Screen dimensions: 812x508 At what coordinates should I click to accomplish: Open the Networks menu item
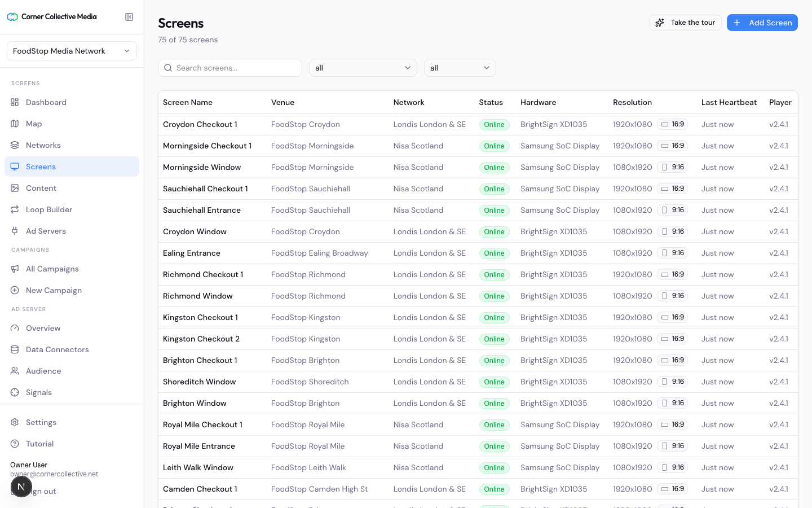72,145
